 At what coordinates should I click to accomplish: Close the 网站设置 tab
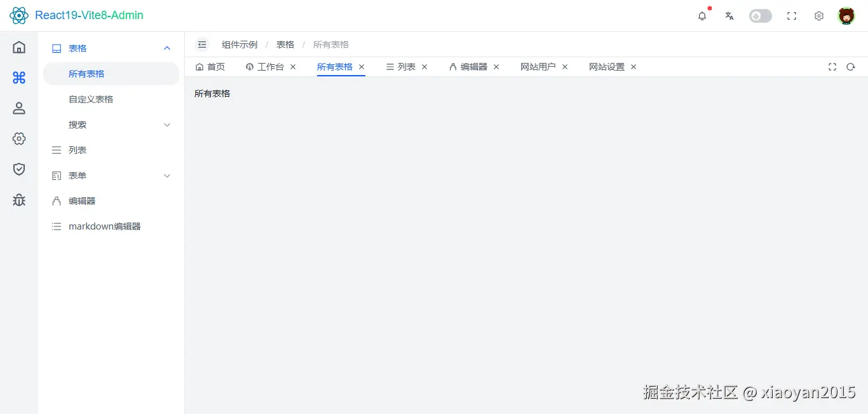tap(634, 67)
